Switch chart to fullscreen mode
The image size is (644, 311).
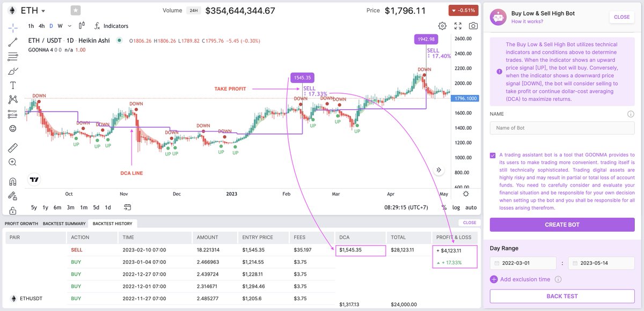tap(458, 26)
